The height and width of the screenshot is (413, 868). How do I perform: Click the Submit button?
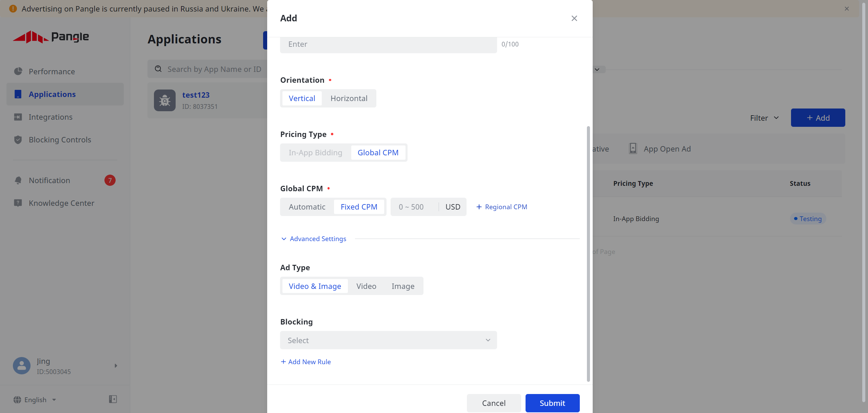click(x=552, y=403)
